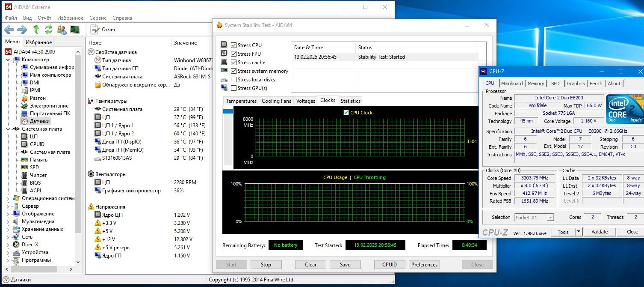Click the Отчёт report button in the toolbar
The height and width of the screenshot is (287, 644).
(x=103, y=30)
